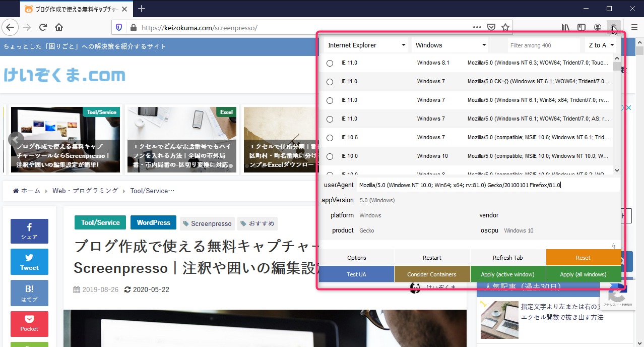Select the IE 10.6 Windows 7 radio
This screenshot has width=644, height=347.
click(330, 138)
